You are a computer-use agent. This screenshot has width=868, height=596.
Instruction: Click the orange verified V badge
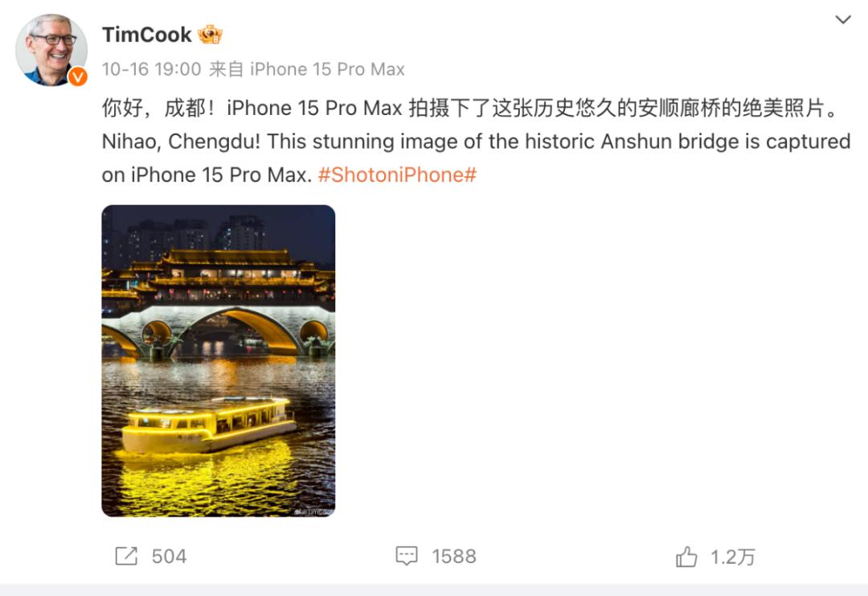(77, 76)
